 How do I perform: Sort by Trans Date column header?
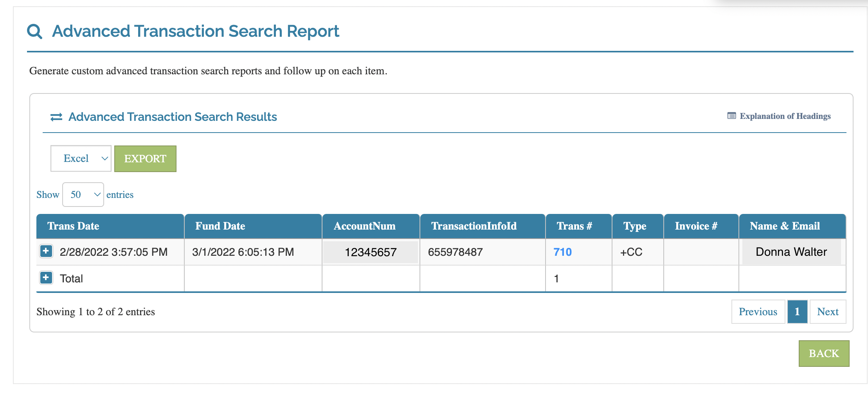(x=73, y=226)
